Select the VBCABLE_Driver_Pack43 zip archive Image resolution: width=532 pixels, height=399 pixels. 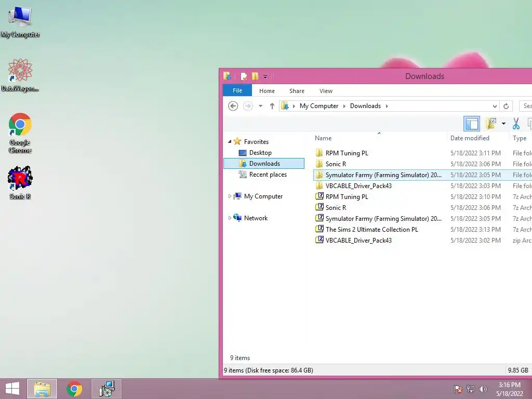(x=358, y=240)
